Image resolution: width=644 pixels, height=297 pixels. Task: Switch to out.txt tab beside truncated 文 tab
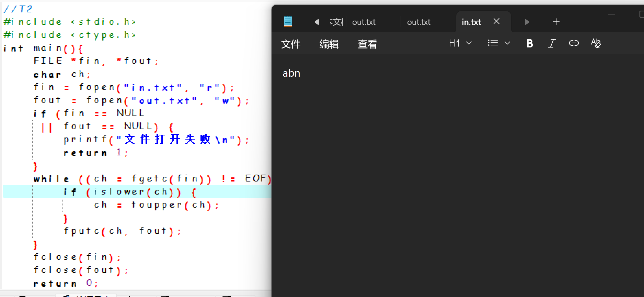pyautogui.click(x=364, y=22)
